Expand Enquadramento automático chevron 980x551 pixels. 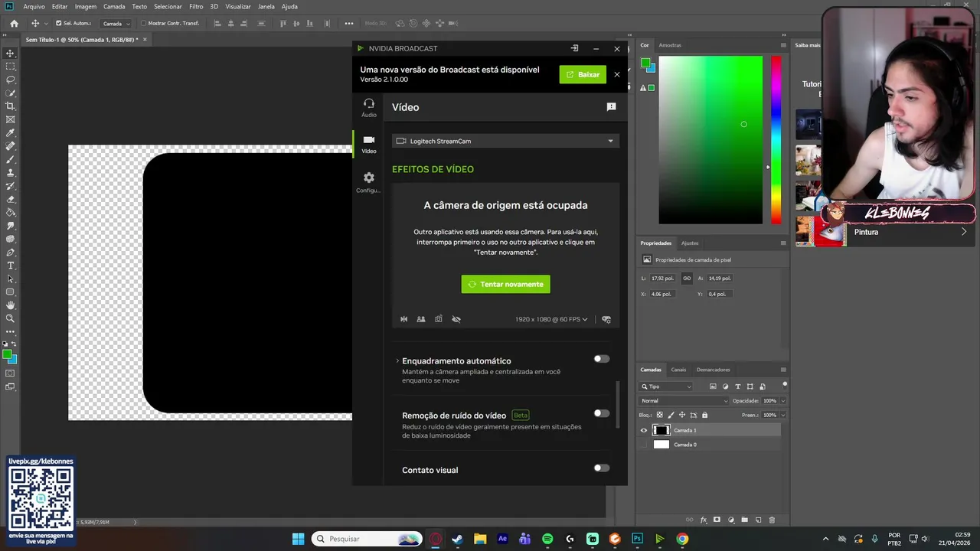(397, 360)
